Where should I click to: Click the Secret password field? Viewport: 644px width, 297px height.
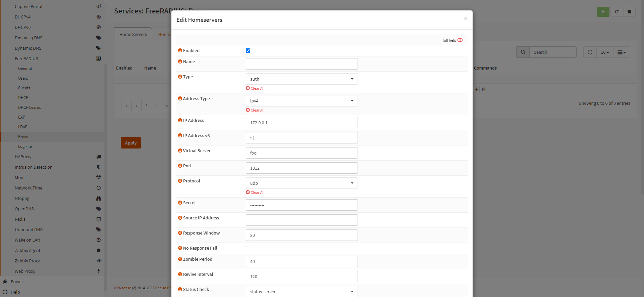click(302, 205)
